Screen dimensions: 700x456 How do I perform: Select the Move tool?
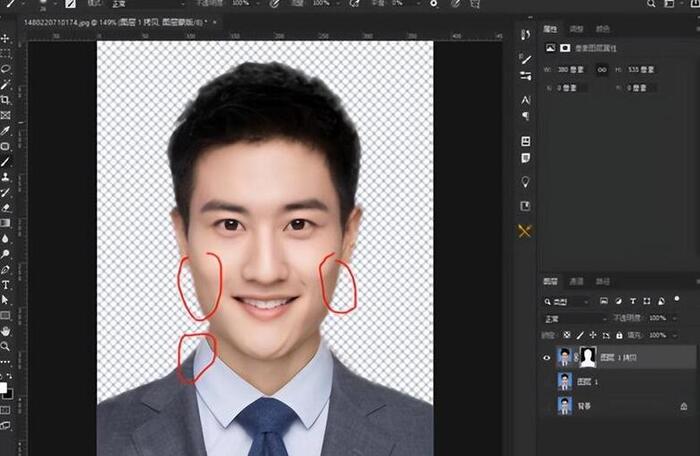pos(5,39)
